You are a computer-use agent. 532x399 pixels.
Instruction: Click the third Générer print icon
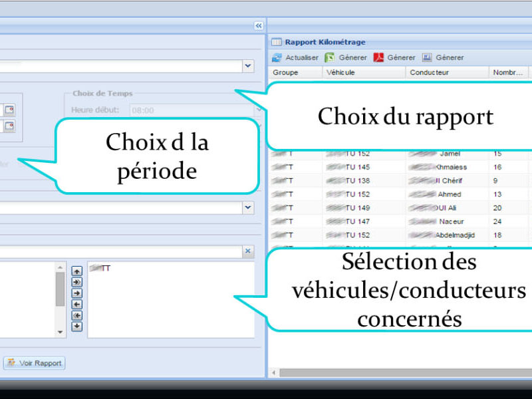427,58
